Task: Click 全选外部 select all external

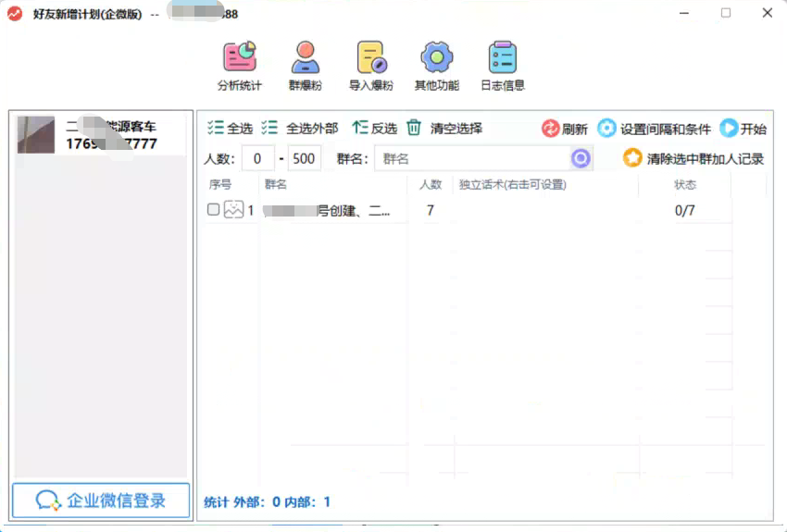Action: [x=300, y=128]
